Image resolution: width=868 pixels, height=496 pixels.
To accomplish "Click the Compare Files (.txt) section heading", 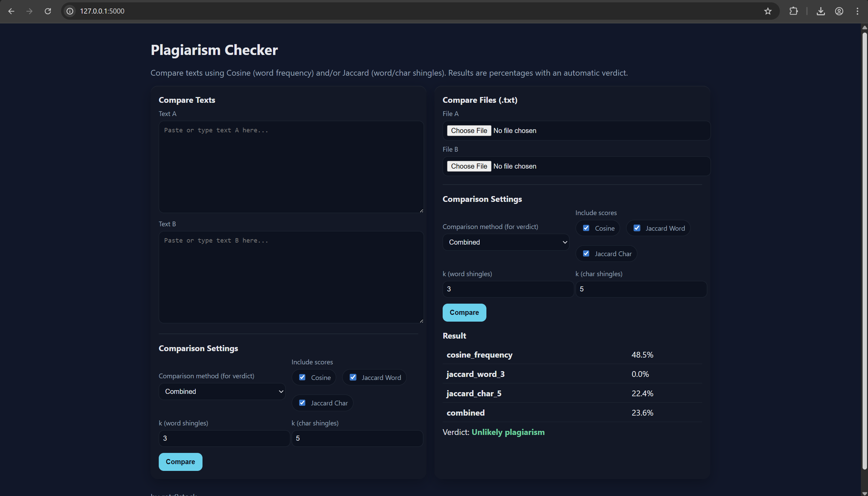I will [480, 100].
